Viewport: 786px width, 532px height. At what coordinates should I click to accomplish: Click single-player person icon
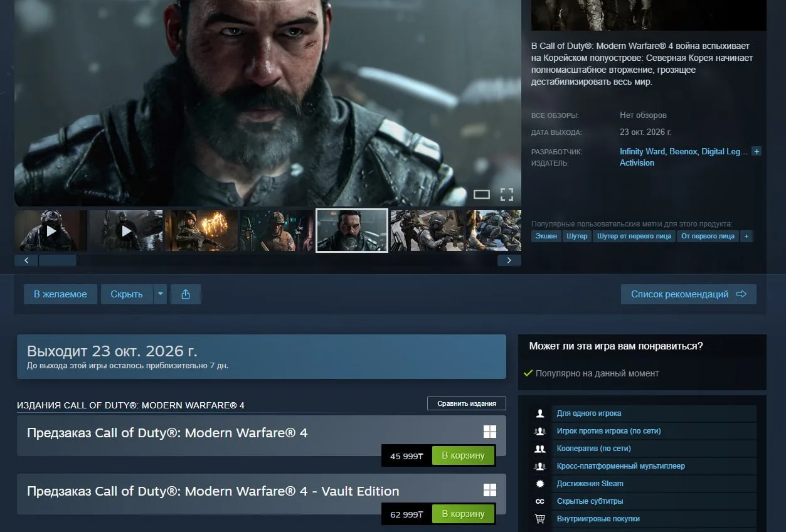(x=539, y=413)
